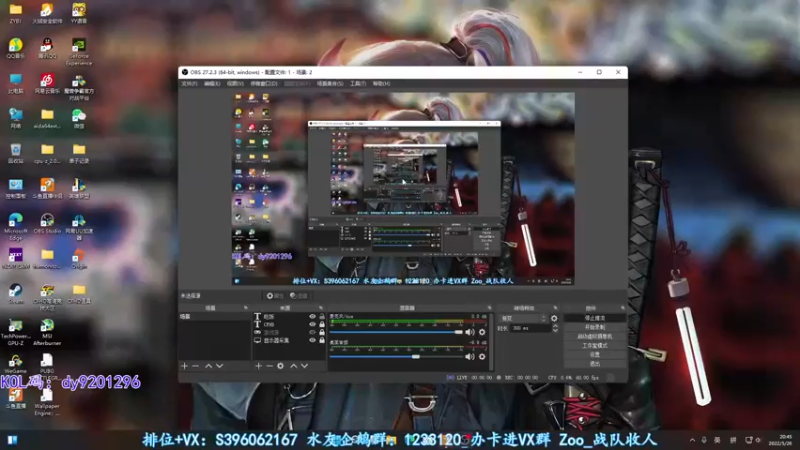
Task: Remove the selected scene with the minus icon
Action: click(195, 366)
